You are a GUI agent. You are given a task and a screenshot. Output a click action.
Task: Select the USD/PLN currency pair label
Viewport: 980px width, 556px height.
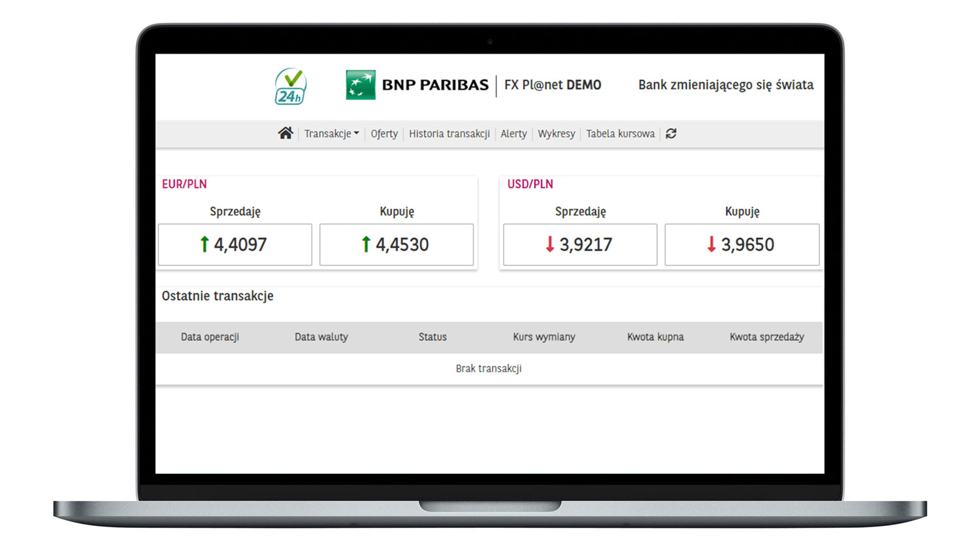click(x=530, y=184)
